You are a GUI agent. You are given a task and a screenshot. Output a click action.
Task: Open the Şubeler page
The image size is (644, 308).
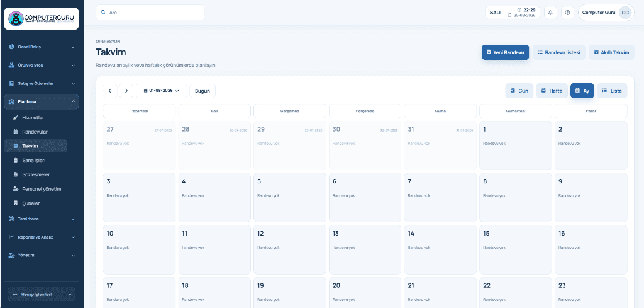pos(36,203)
